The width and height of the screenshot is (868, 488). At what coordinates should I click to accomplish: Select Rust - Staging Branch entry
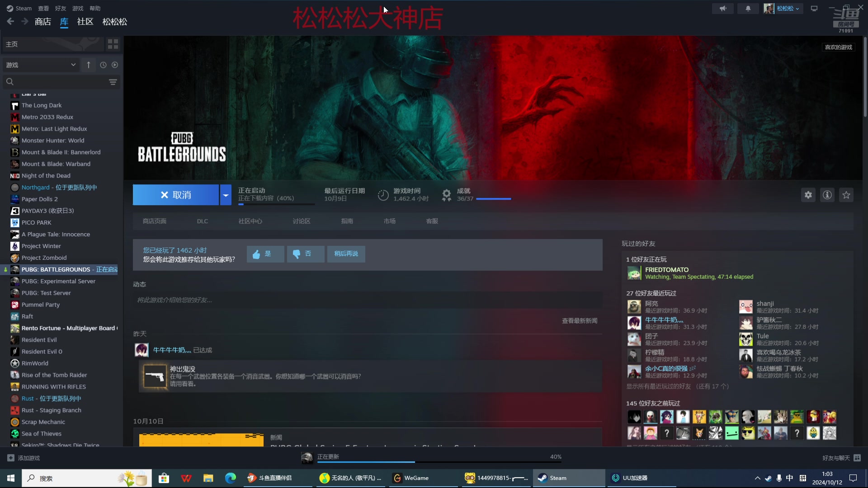52,410
